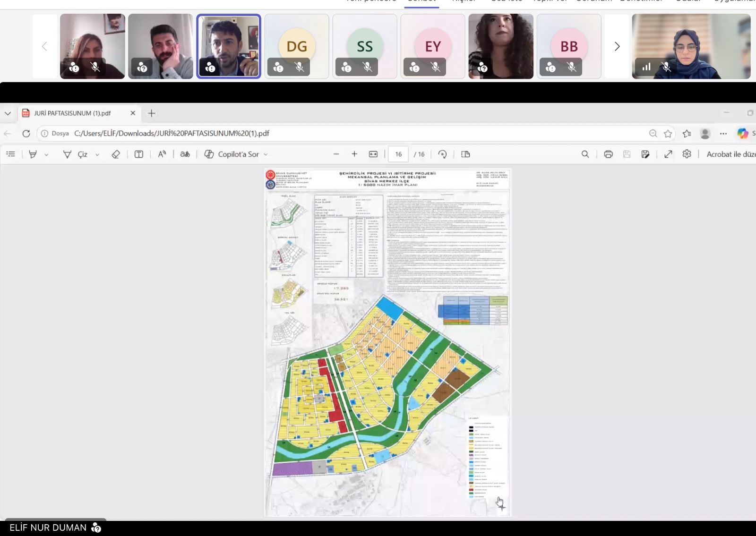Toggle the page view layout icon
This screenshot has width=756, height=536.
point(465,154)
